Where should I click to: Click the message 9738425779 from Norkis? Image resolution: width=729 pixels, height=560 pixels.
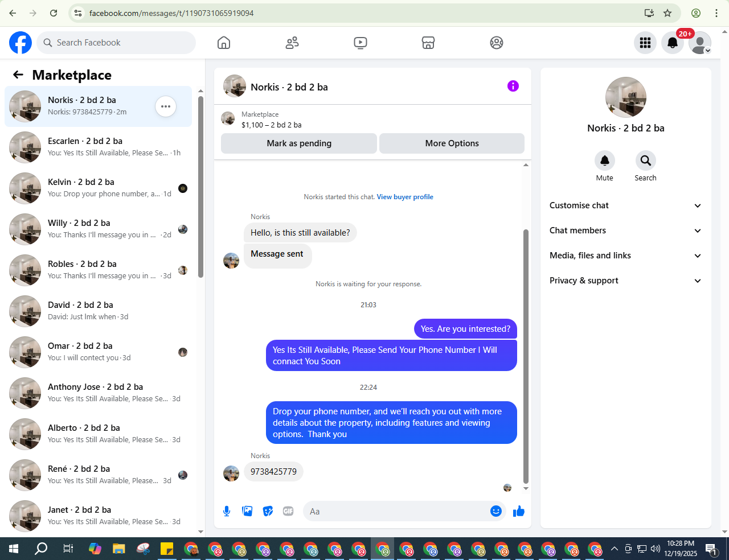273,471
